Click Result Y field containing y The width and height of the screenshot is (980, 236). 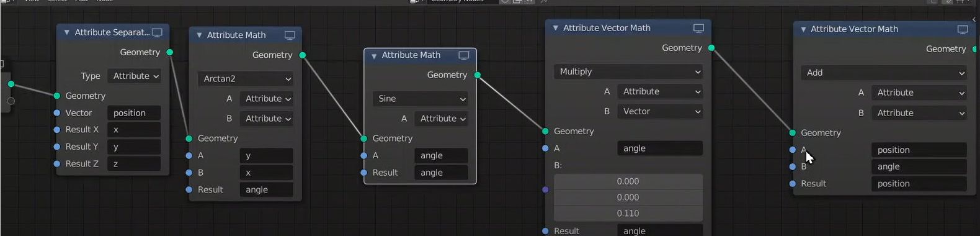pyautogui.click(x=134, y=147)
